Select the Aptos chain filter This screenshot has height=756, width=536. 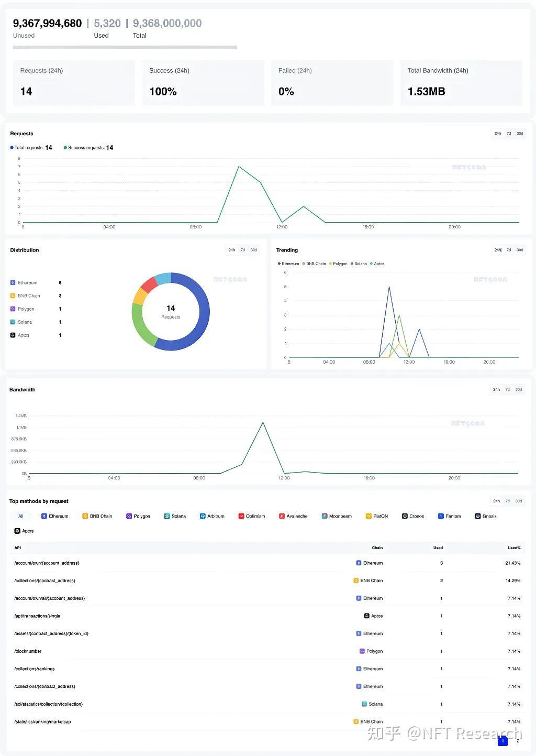(x=24, y=531)
